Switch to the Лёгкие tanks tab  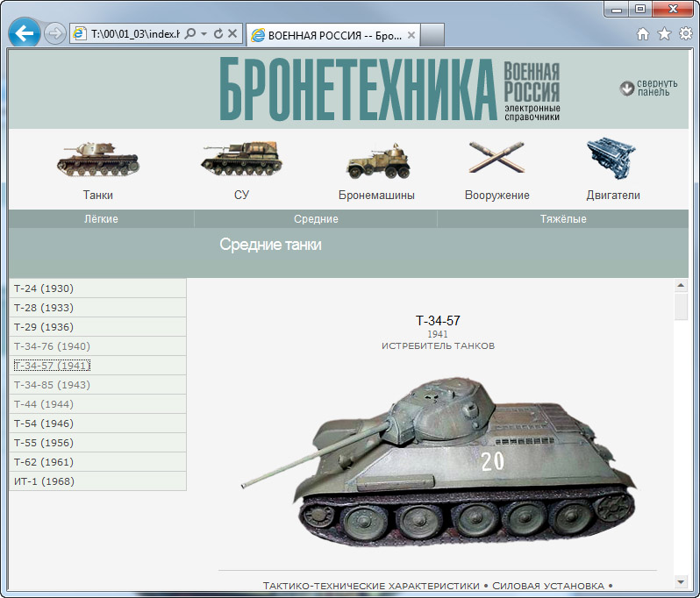[x=102, y=219]
